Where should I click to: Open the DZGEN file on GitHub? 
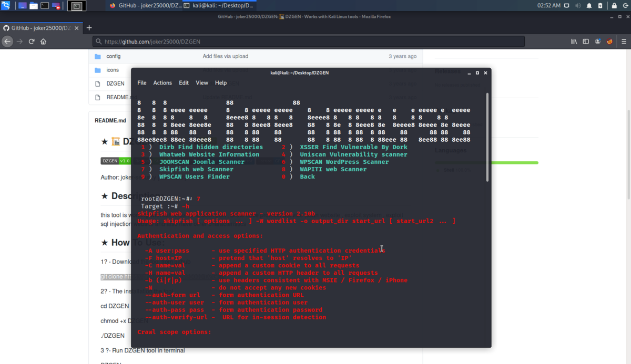pyautogui.click(x=115, y=84)
